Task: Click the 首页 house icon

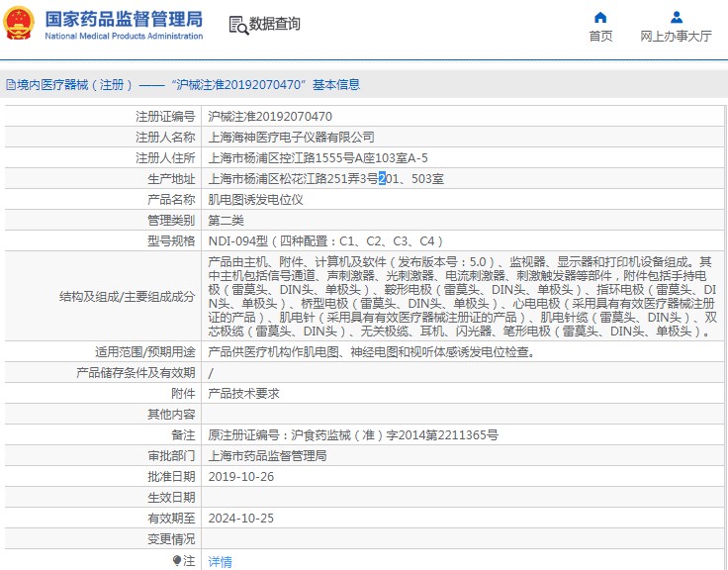Action: [600, 17]
